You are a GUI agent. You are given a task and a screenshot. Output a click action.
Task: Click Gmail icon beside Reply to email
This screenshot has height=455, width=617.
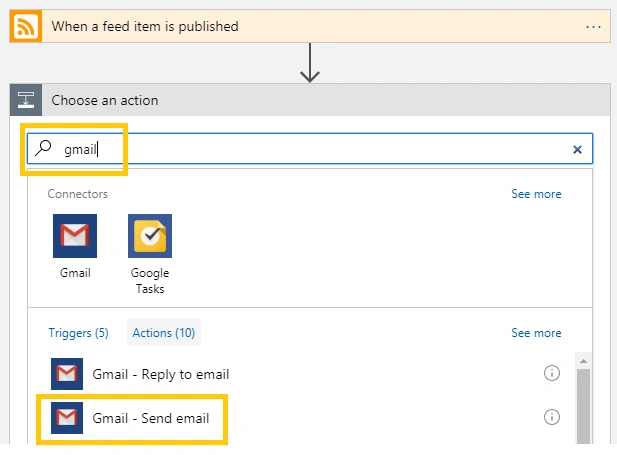point(67,374)
